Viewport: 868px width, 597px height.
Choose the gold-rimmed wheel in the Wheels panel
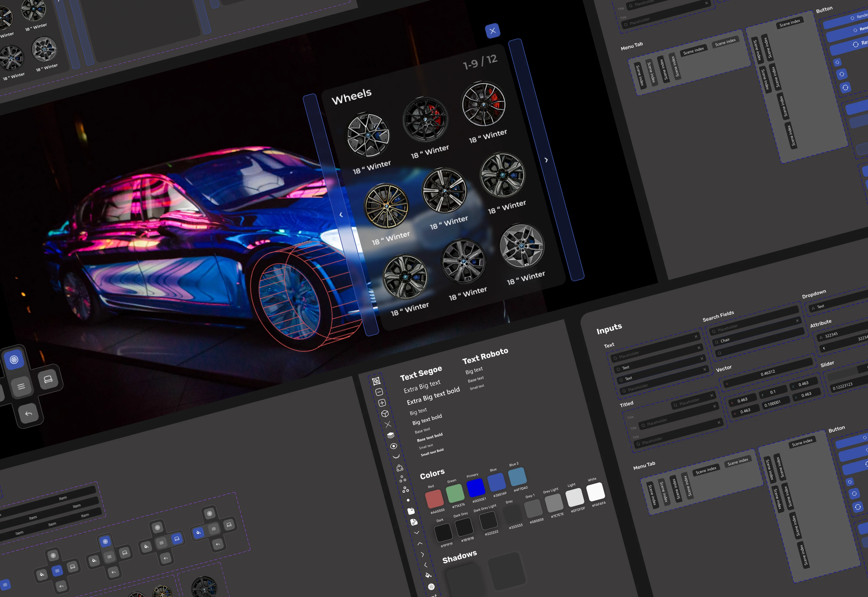(386, 206)
